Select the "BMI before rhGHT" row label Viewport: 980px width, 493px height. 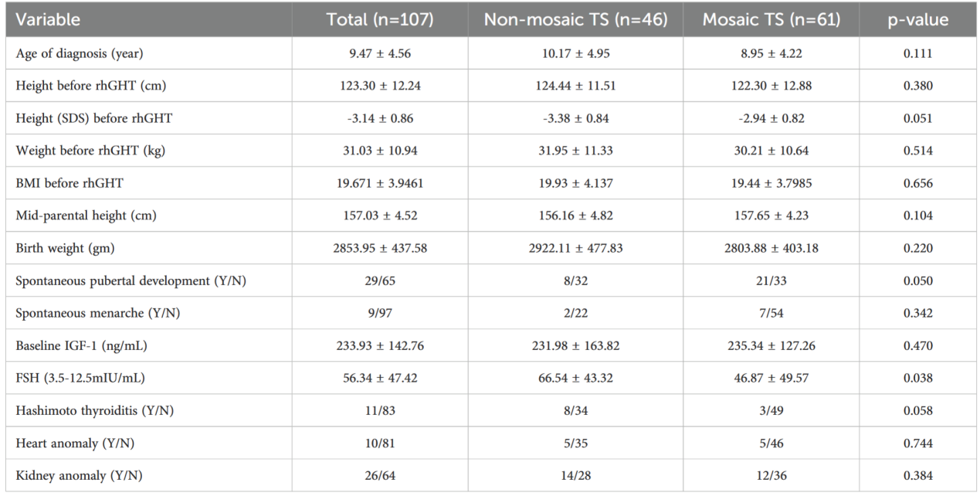tap(61, 183)
